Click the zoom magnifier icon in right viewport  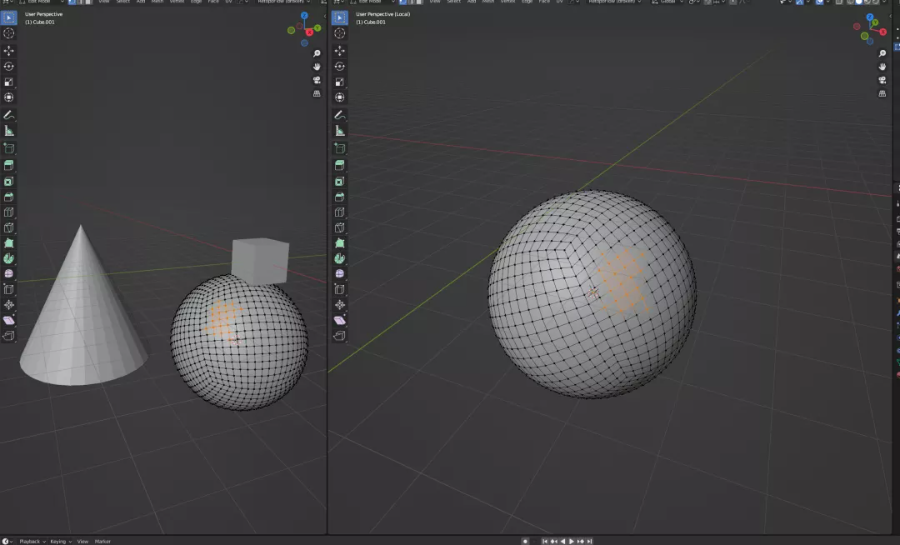pyautogui.click(x=882, y=54)
